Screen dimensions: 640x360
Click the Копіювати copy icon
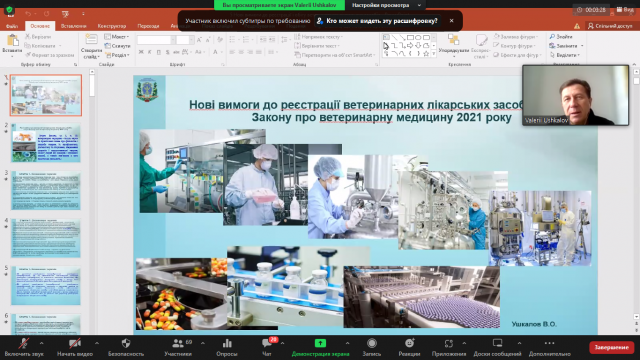pyautogui.click(x=28, y=46)
